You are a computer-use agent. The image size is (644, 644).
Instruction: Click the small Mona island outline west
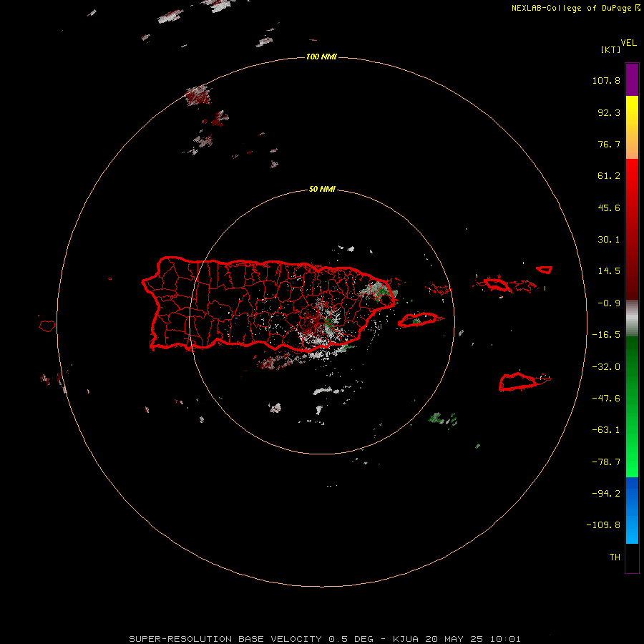[x=47, y=326]
